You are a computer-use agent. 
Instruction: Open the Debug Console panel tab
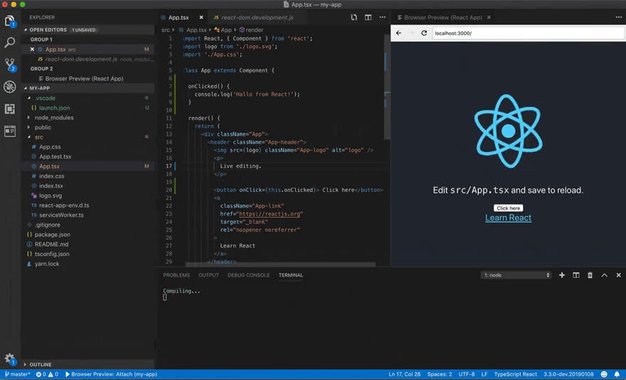click(248, 275)
